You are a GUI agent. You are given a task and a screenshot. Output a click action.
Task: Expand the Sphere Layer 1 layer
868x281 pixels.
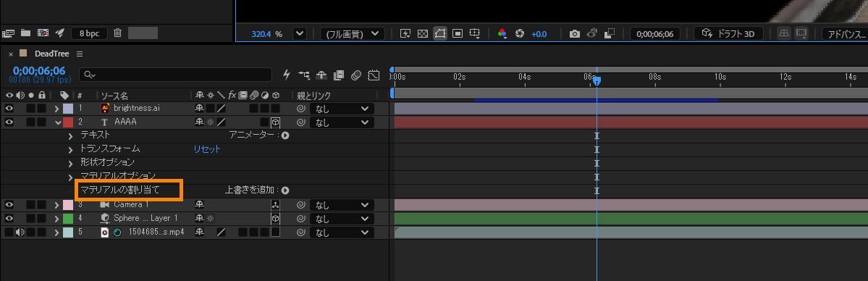tap(57, 219)
